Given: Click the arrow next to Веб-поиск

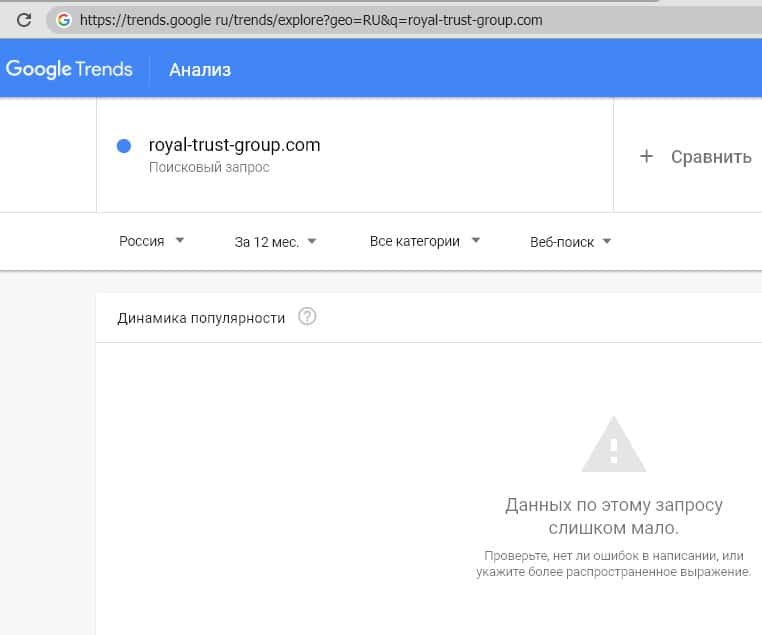Looking at the screenshot, I should [x=607, y=241].
